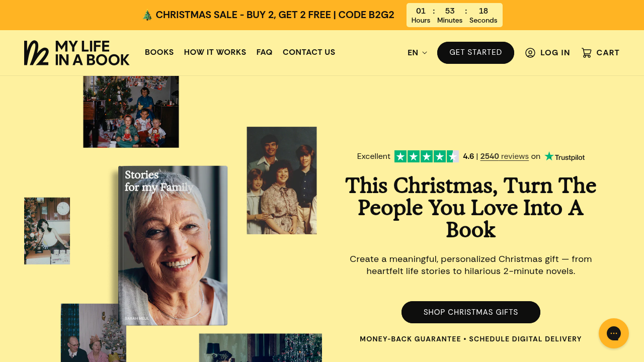Expand the EN language dropdown
644x362 pixels.
coord(417,53)
